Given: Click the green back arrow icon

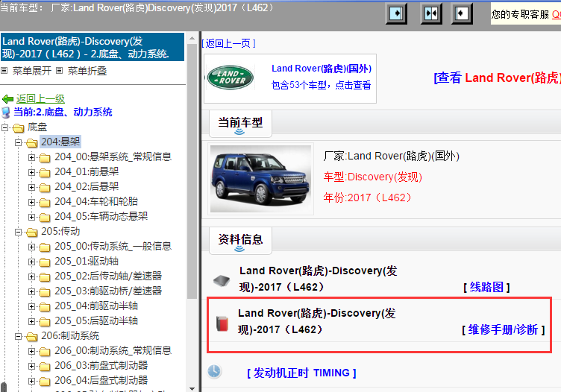Looking at the screenshot, I should click(x=7, y=99).
